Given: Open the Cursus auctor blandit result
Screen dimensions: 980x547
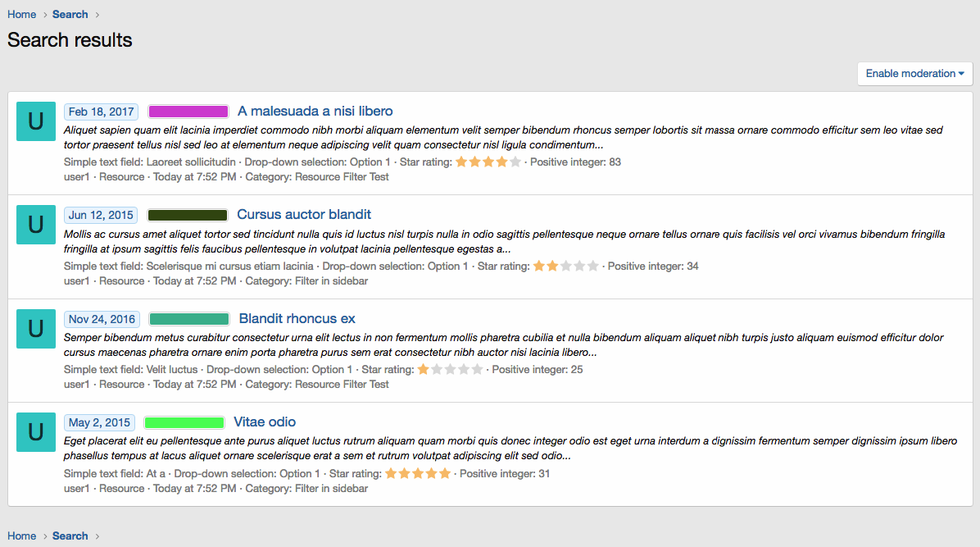Looking at the screenshot, I should tap(304, 214).
